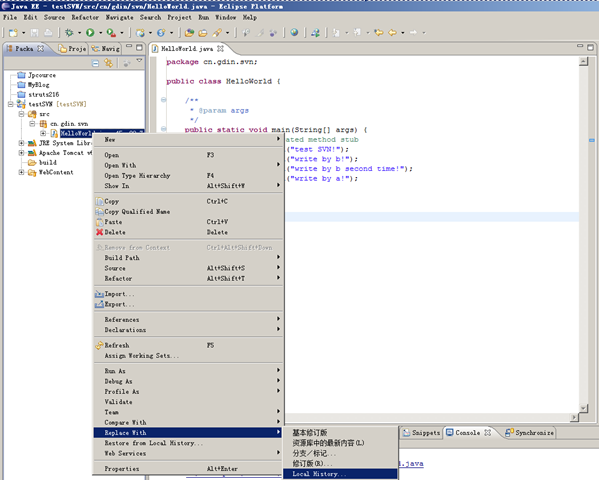Click the green Run toolbar icon
Viewport: 599px width, 480px height.
click(90, 33)
